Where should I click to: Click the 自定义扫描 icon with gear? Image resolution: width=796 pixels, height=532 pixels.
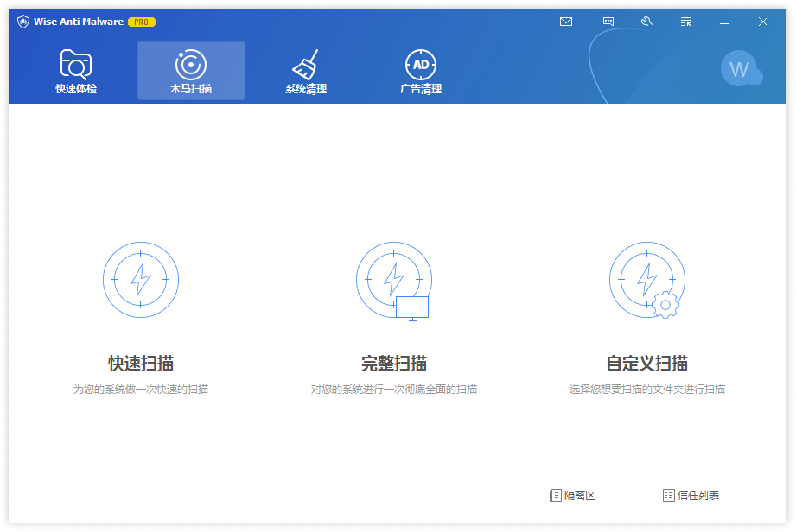click(646, 280)
